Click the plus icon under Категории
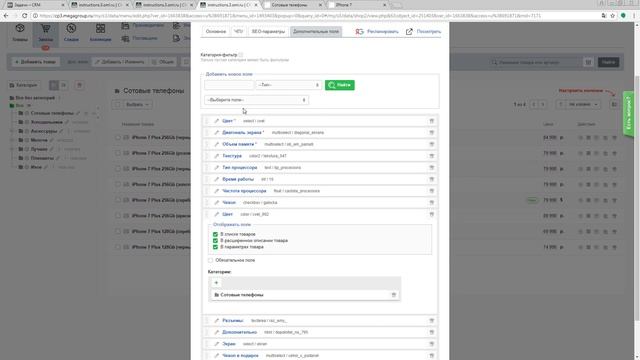Image resolution: width=640 pixels, height=360 pixels. point(216,283)
